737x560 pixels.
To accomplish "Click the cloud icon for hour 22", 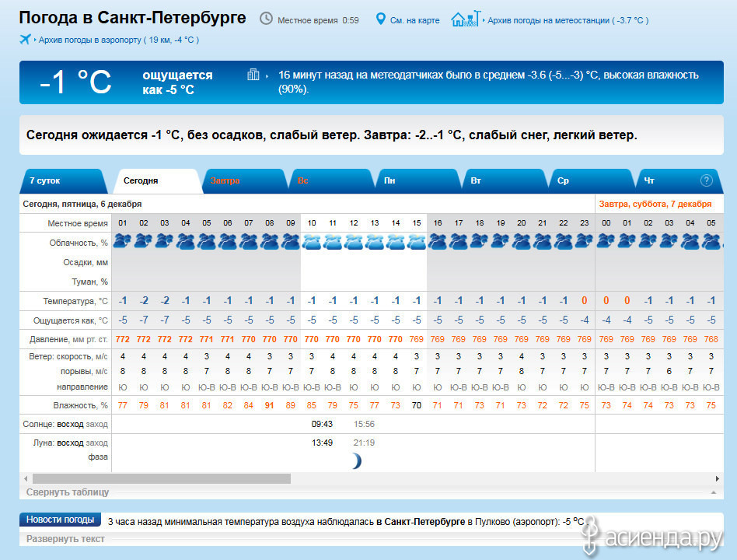I will click(564, 242).
